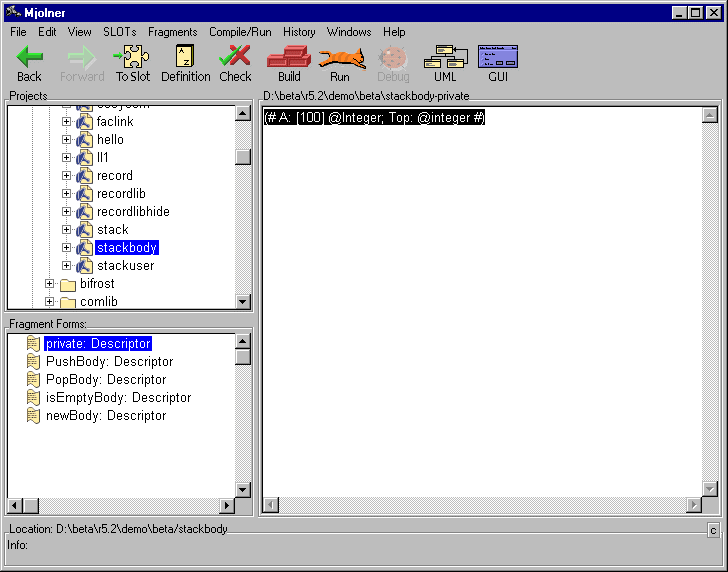Image resolution: width=728 pixels, height=572 pixels.
Task: Click the Back arrow toolbar icon
Action: pos(29,59)
